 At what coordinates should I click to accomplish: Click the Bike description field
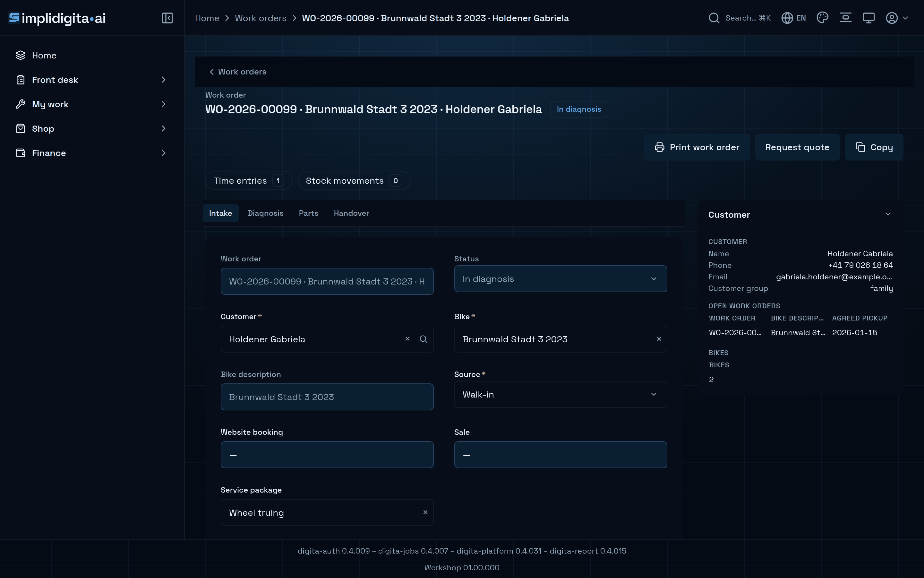tap(327, 397)
